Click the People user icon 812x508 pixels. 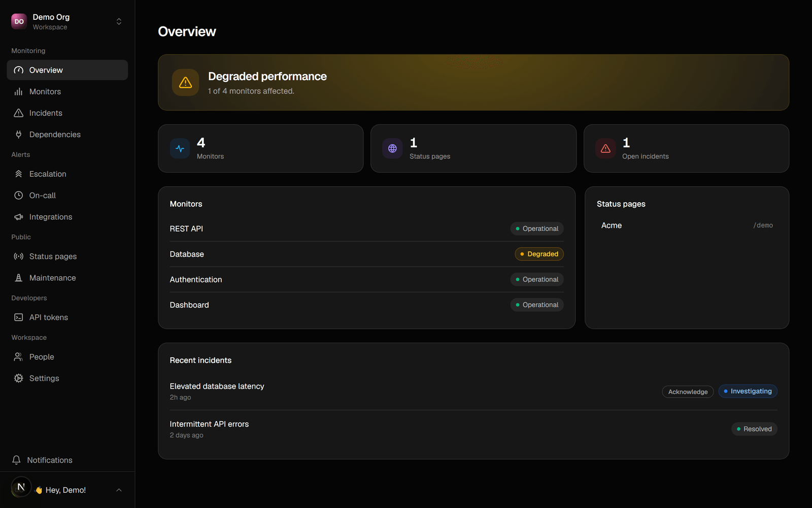click(19, 357)
